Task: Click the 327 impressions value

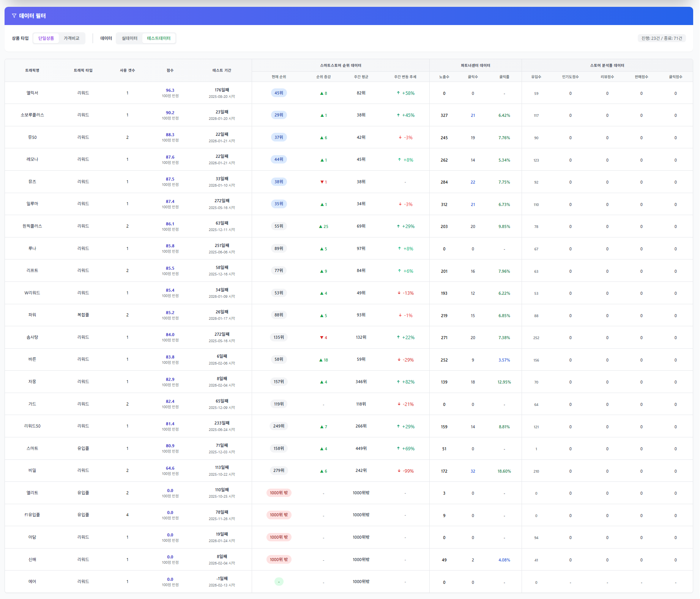Action: [x=444, y=115]
